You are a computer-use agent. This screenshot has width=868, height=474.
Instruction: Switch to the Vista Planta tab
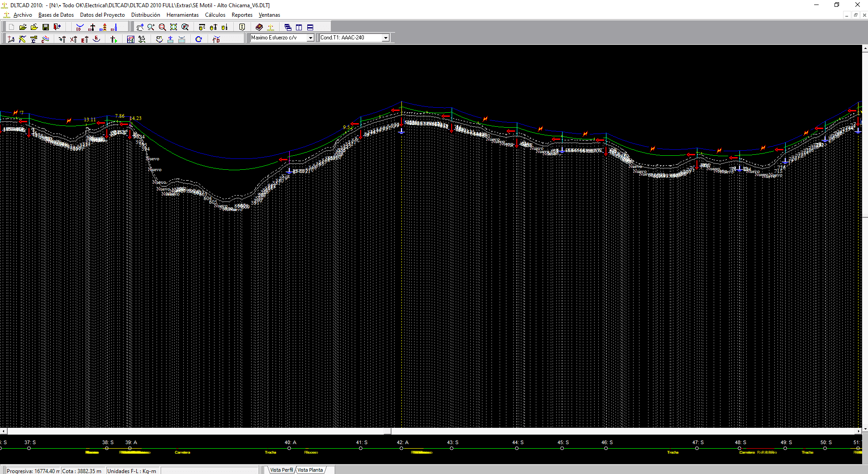click(310, 470)
